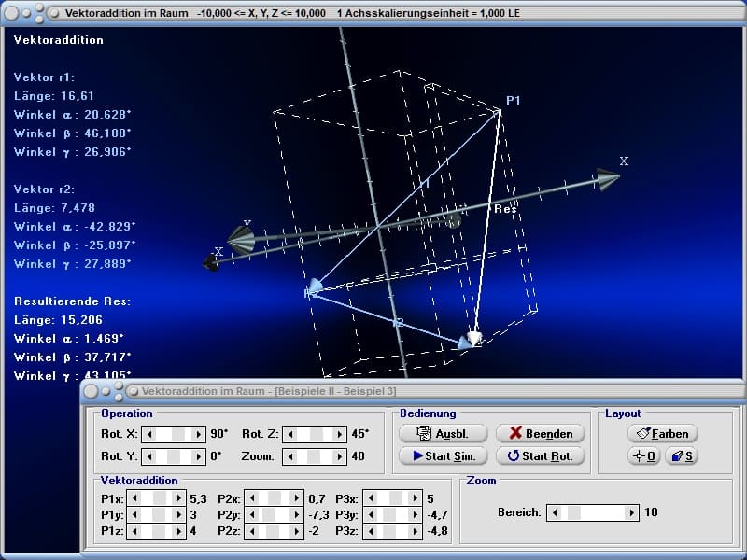Click the P1x scrollbar thumb
This screenshot has width=747, height=560.
point(160,498)
